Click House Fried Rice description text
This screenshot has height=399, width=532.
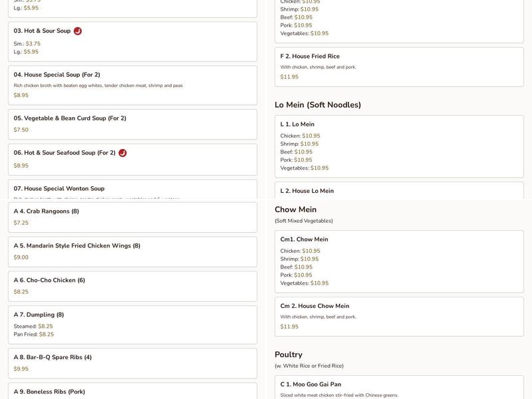point(319,67)
